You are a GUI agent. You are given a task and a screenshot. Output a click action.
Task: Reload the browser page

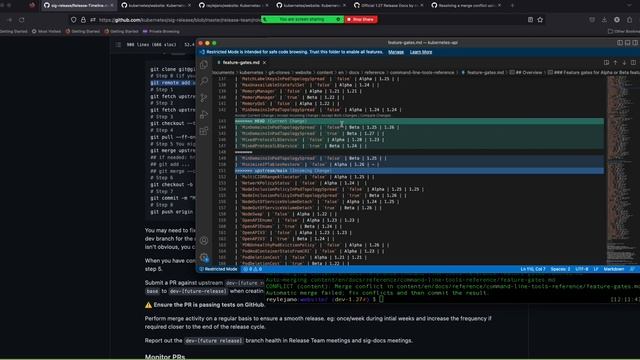21,20
